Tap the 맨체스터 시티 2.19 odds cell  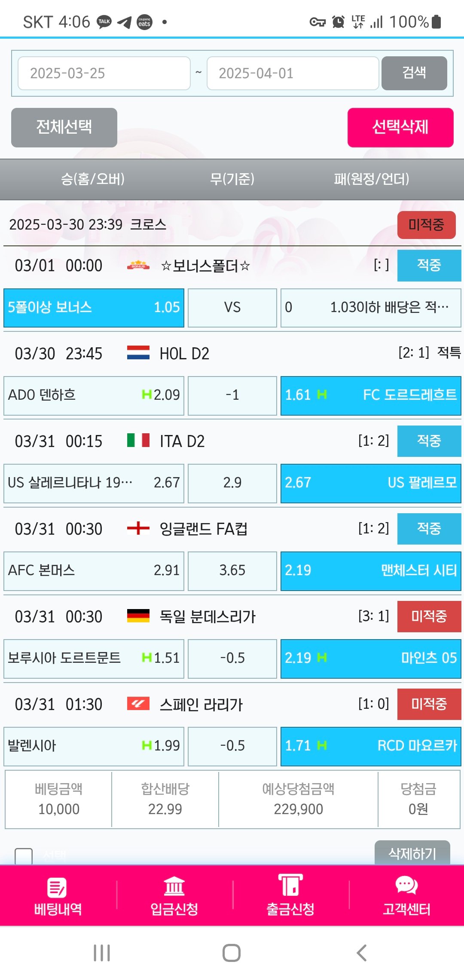pyautogui.click(x=370, y=570)
